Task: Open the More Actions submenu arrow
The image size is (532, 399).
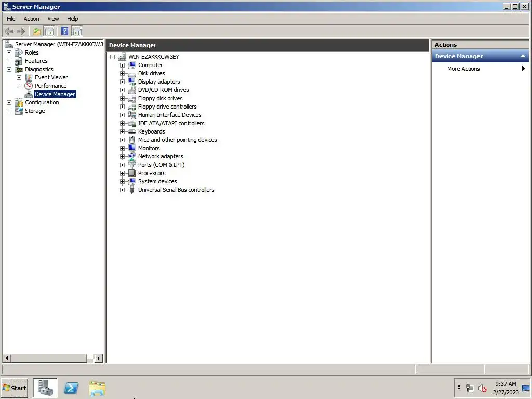Action: click(523, 69)
